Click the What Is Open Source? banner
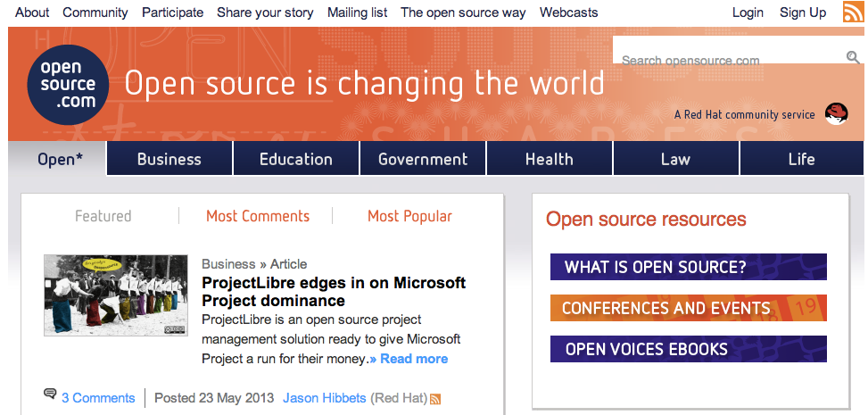 (688, 267)
